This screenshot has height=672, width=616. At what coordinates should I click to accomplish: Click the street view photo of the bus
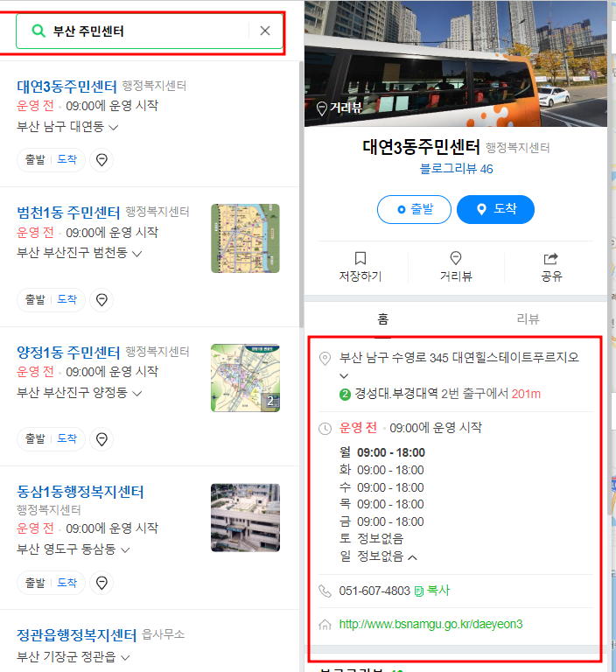(456, 63)
